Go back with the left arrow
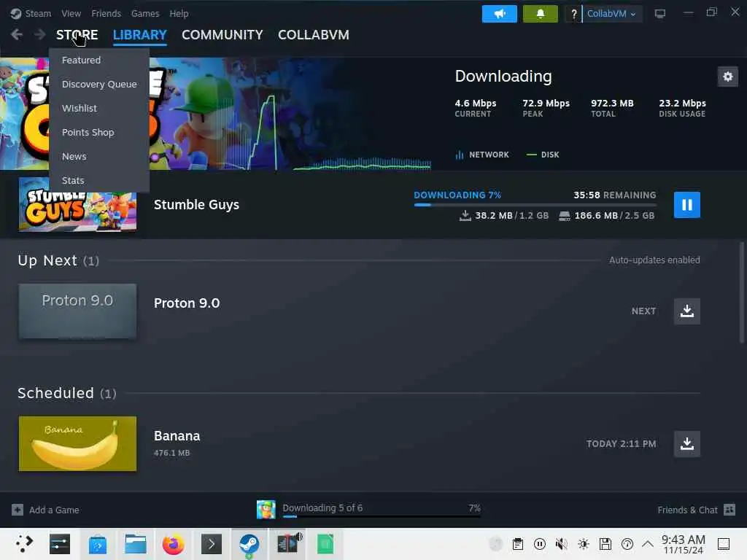Viewport: 747px width, 560px height. click(x=17, y=34)
